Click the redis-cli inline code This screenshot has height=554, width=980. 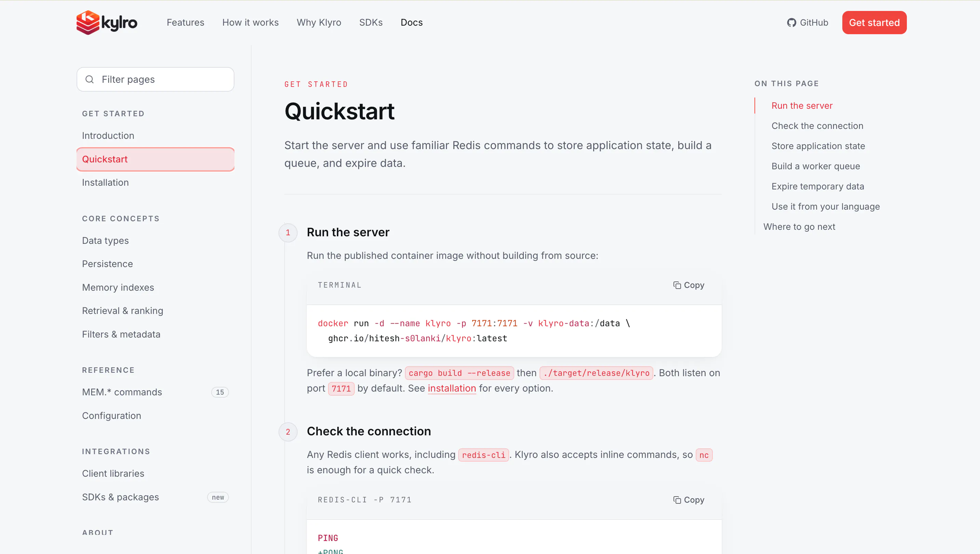point(484,455)
